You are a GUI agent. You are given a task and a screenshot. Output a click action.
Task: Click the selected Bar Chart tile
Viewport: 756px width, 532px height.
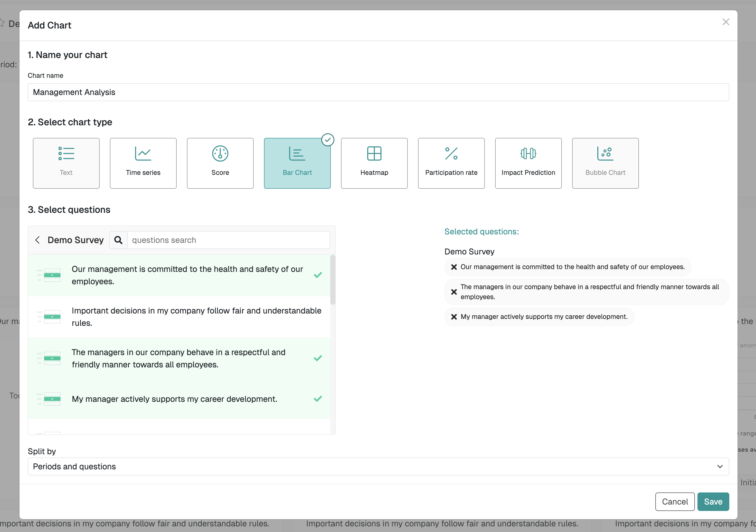point(297,163)
